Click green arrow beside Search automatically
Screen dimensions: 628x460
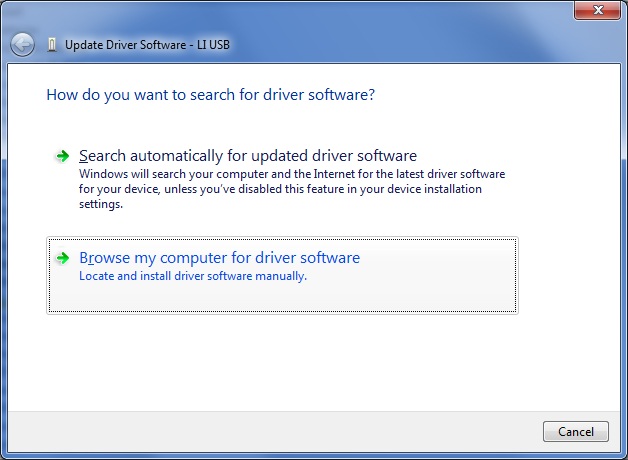coord(63,156)
